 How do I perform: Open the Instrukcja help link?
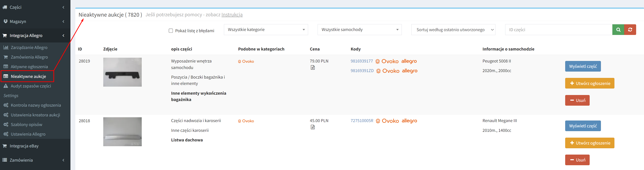point(232,15)
